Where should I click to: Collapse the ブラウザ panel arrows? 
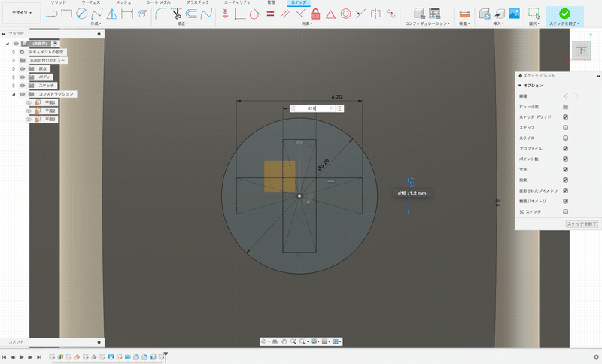[x=4, y=34]
